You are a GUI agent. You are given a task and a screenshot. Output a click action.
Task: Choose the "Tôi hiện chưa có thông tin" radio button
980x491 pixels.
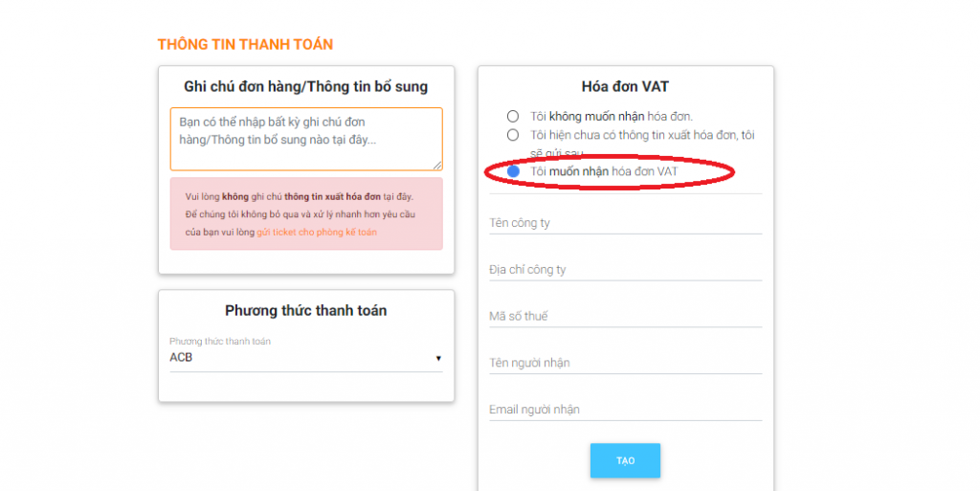[x=513, y=135]
